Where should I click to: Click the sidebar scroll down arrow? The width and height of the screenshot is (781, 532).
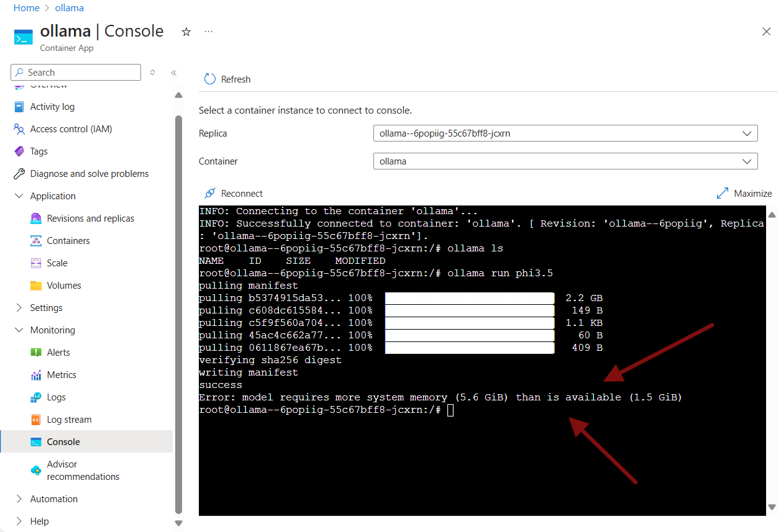179,523
